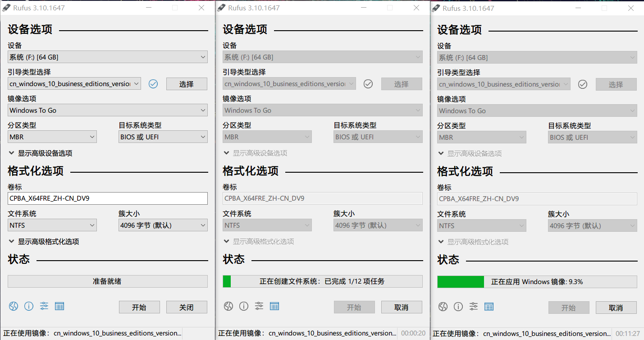The width and height of the screenshot is (644, 340).
Task: Open the About dialog via info icon
Action: pos(29,306)
